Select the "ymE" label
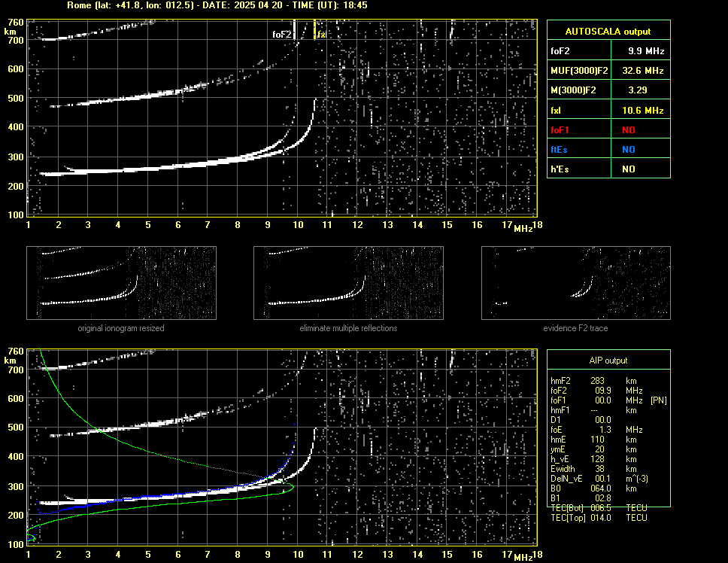728x563 pixels. pyautogui.click(x=559, y=449)
